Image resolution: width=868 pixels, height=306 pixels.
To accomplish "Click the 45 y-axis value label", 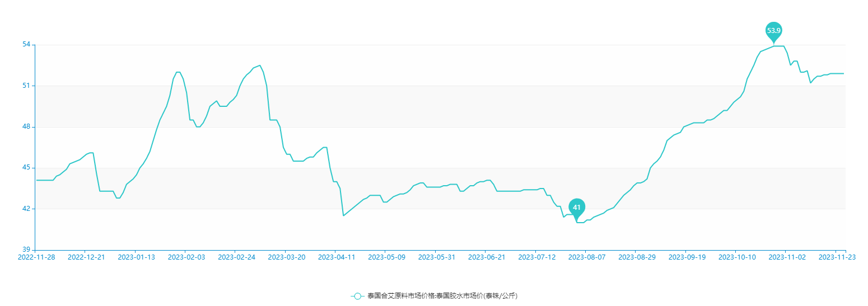I will point(26,168).
